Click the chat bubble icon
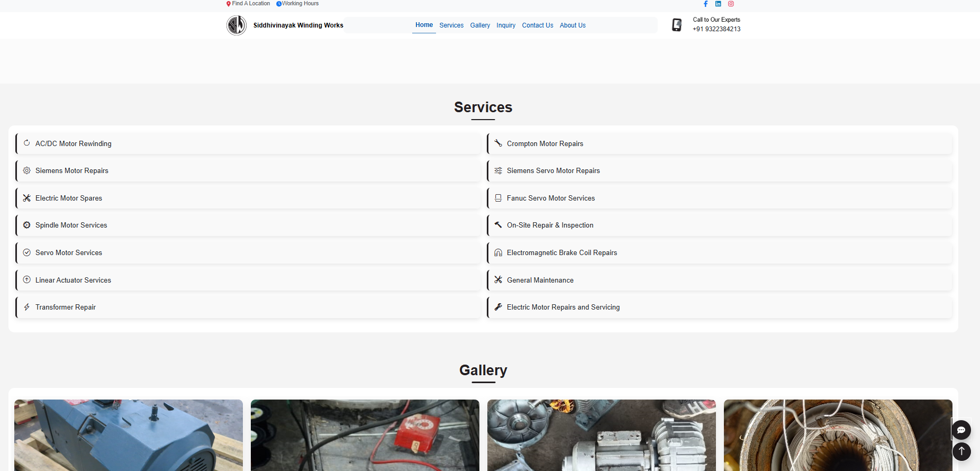980x471 pixels. tap(961, 430)
